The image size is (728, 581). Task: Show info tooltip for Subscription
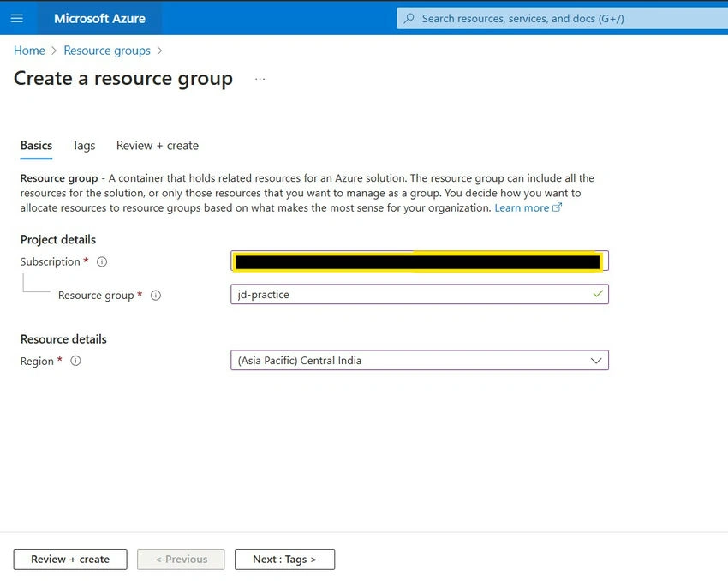pyautogui.click(x=102, y=262)
